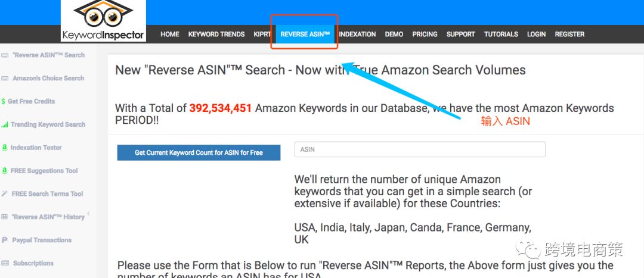The image size is (644, 278).
Task: Click the Amazon icon beside FREE Suggestions Tool
Action: tap(5, 171)
